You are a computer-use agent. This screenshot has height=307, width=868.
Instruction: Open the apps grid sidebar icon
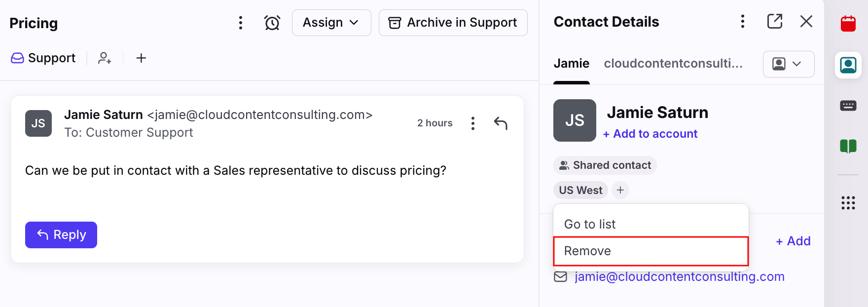point(848,203)
